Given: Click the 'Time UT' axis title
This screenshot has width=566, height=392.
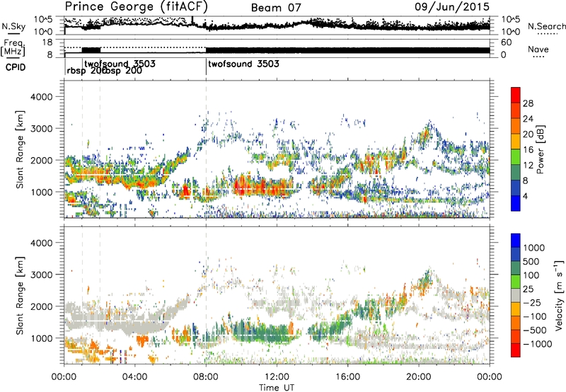Looking at the screenshot, I should [277, 388].
